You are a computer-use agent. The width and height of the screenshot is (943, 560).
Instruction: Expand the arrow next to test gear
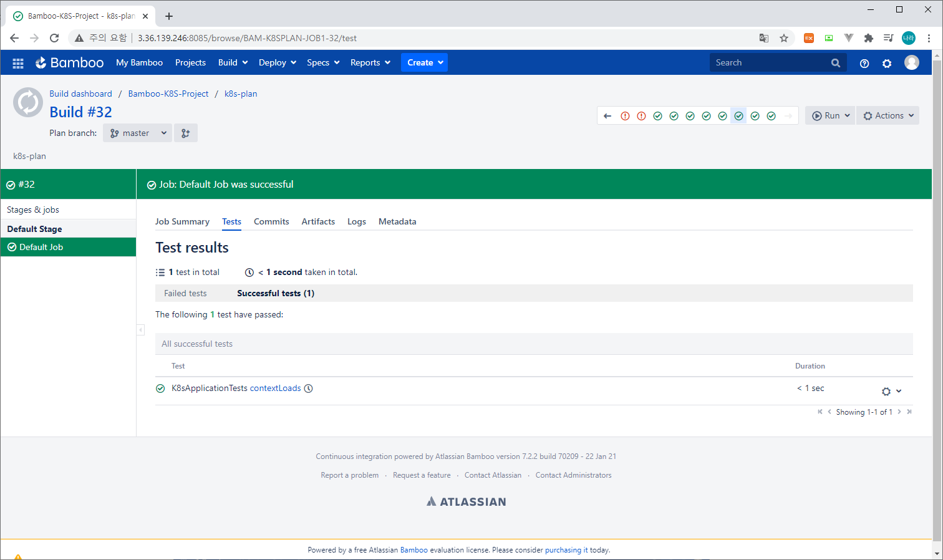[899, 391]
